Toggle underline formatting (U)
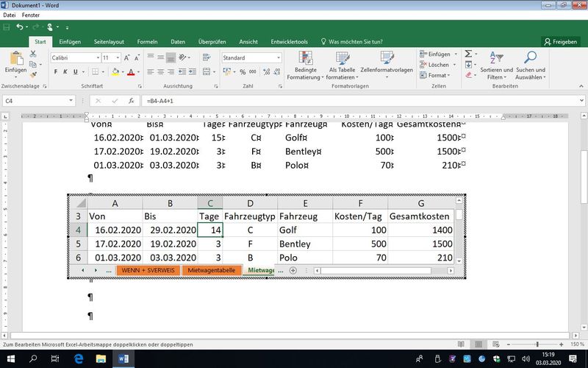 tap(75, 72)
